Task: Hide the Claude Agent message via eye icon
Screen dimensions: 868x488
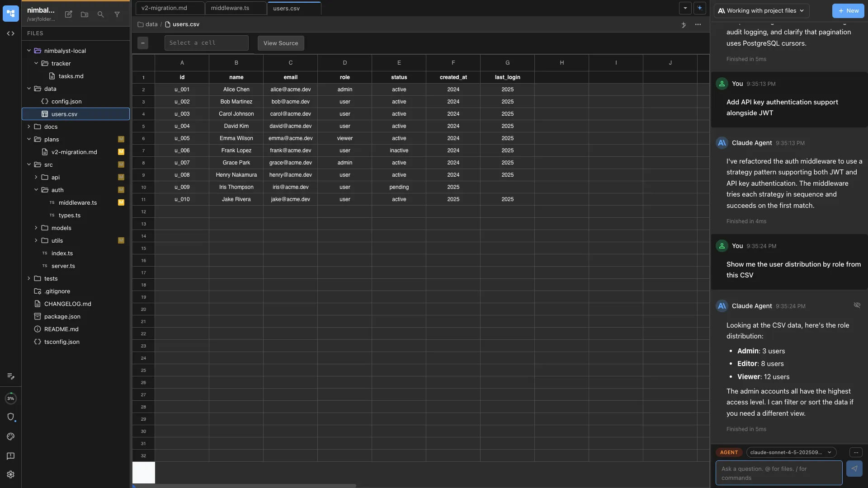Action: 858,305
